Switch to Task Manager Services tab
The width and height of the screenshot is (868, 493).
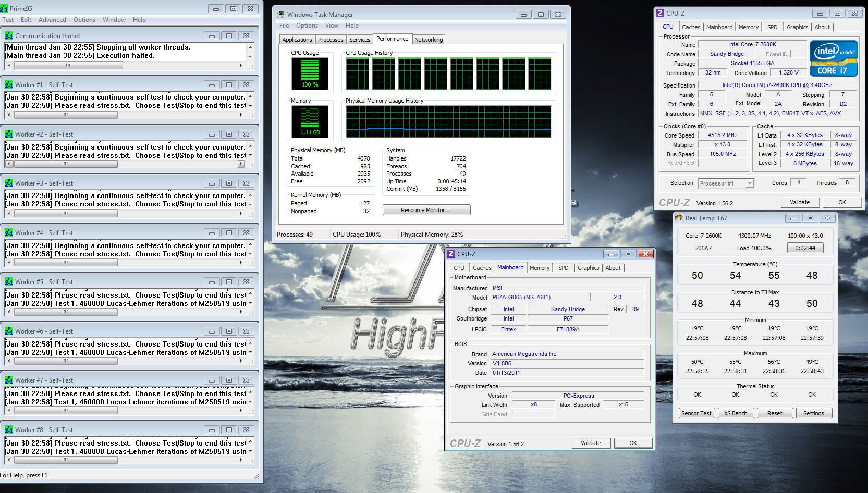coord(360,40)
